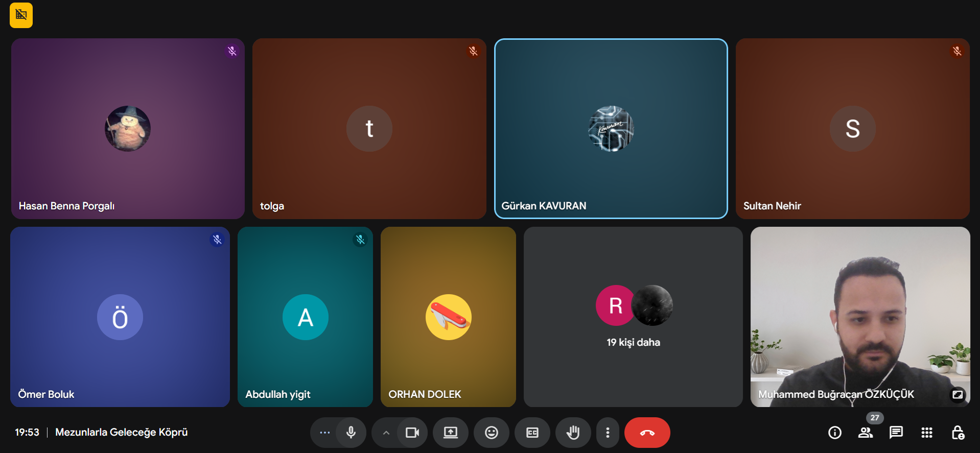Screen dimensions: 980x453
Task: Open the chat panel
Action: (x=896, y=433)
